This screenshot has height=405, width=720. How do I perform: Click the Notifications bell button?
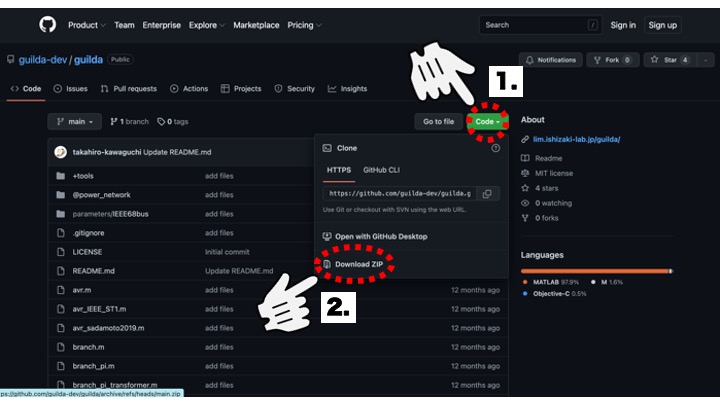coord(551,60)
